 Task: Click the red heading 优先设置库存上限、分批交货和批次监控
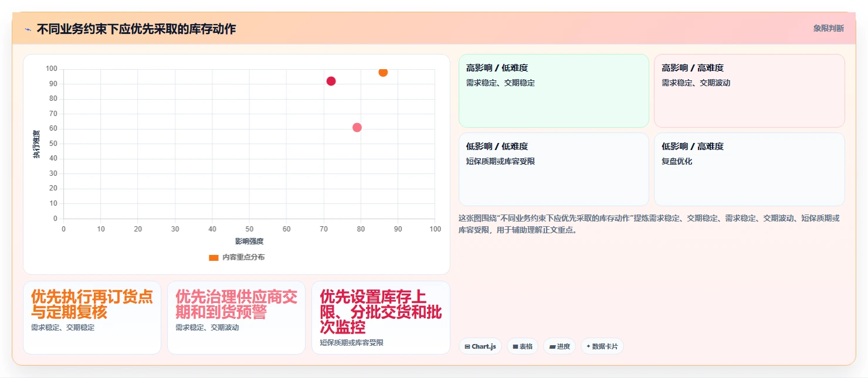pyautogui.click(x=381, y=311)
